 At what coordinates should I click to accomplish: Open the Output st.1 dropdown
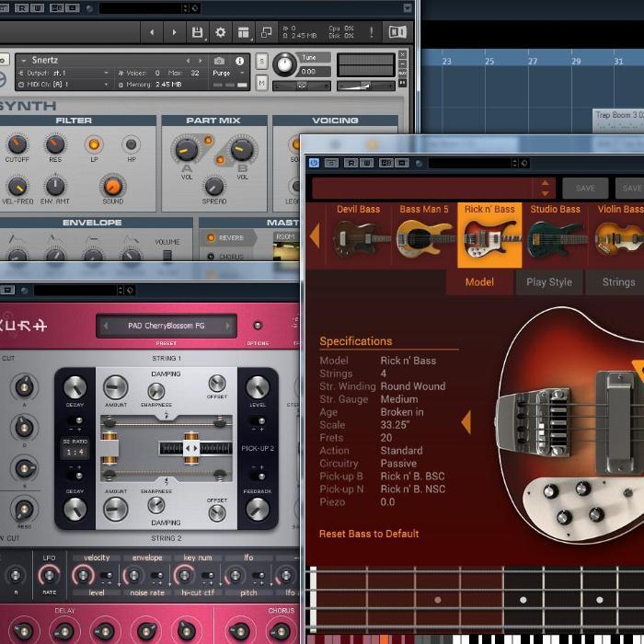[x=65, y=73]
